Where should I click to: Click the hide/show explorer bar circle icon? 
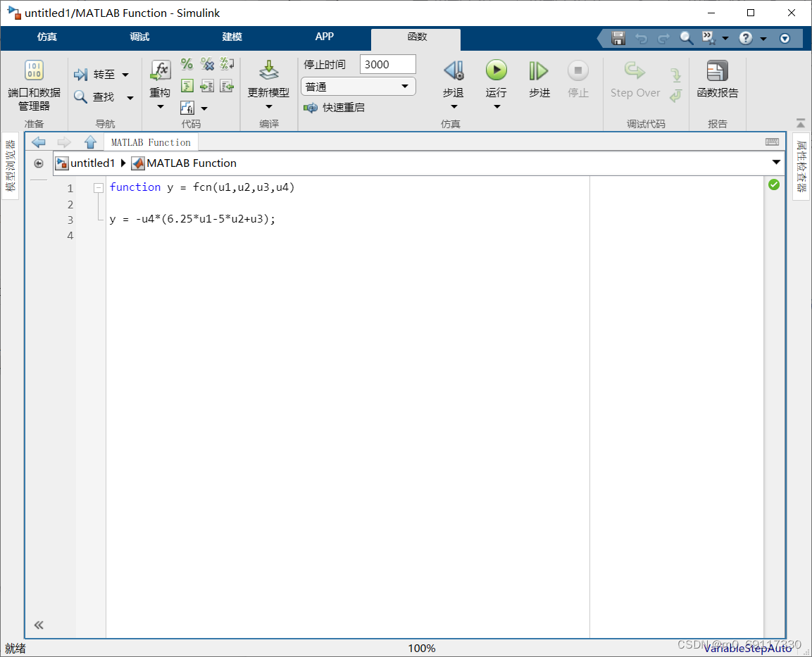point(39,163)
